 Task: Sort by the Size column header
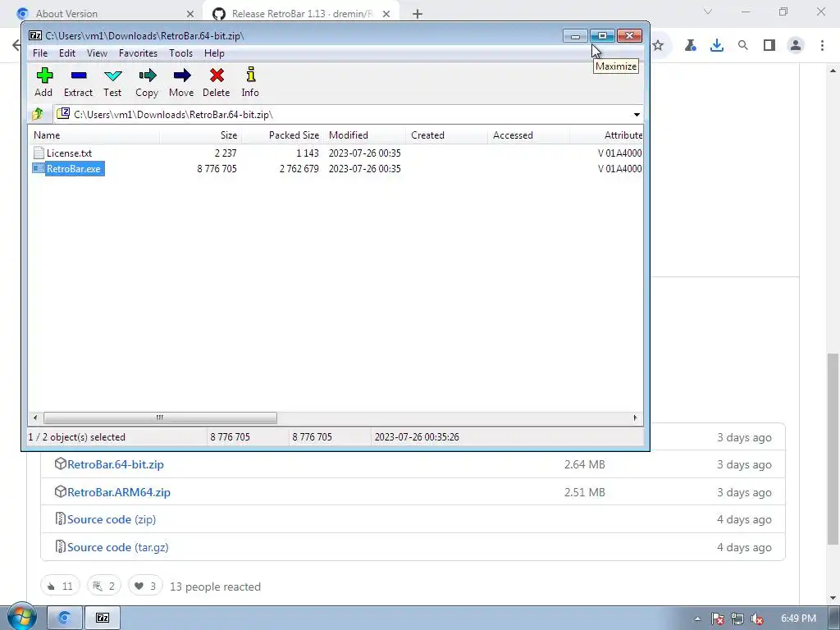click(200, 135)
